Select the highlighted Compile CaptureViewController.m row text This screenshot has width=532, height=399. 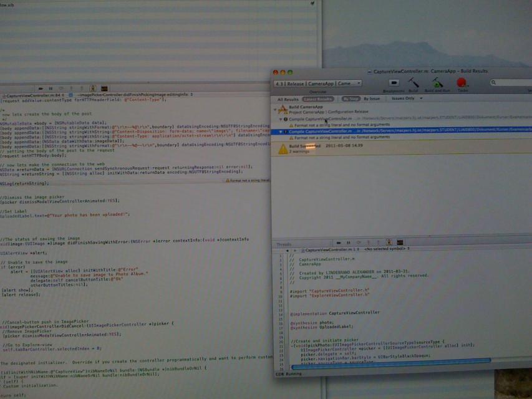(x=321, y=132)
